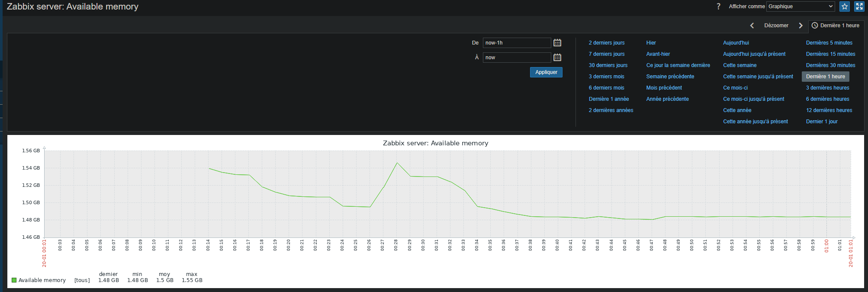Open calendar picker for De field
The width and height of the screenshot is (868, 292).
click(557, 43)
